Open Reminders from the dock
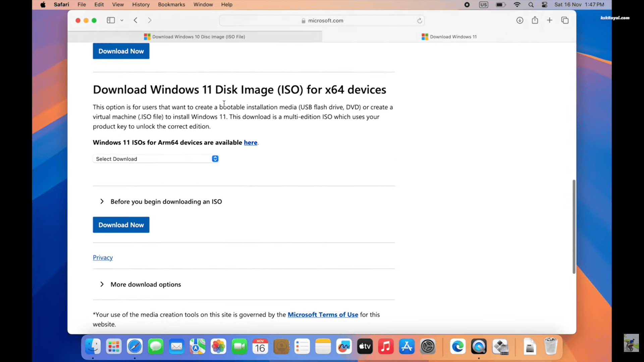Viewport: 644px width, 362px height. point(302,347)
